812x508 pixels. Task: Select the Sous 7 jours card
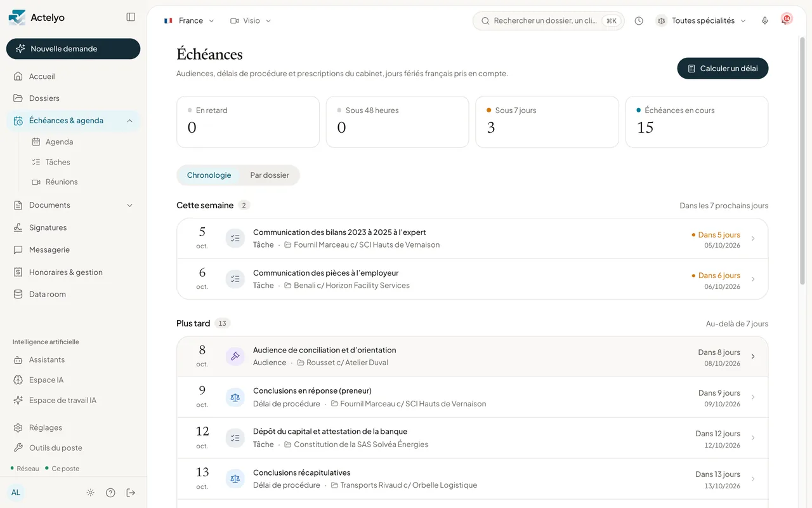[547, 122]
